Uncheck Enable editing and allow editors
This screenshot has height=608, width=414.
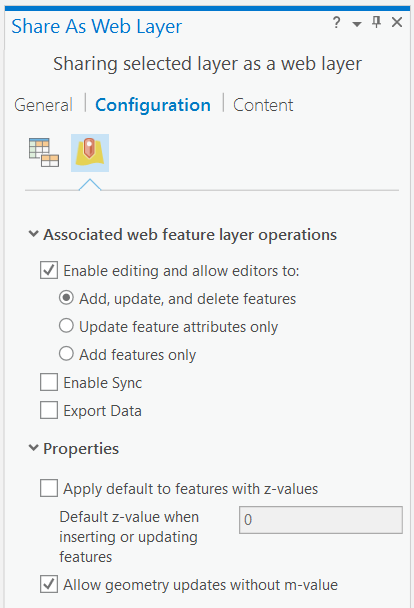coord(49,271)
